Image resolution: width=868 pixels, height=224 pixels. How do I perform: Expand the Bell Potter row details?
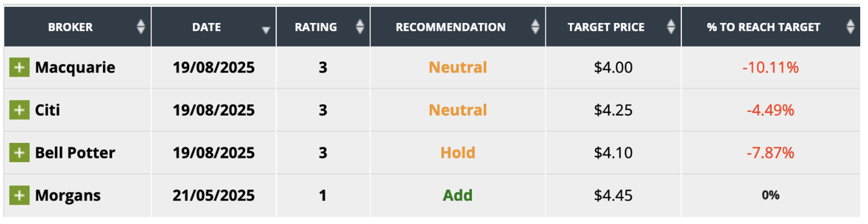[19, 153]
